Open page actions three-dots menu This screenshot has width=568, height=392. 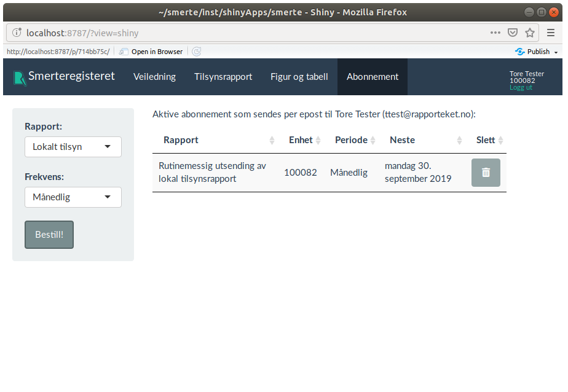tap(495, 33)
